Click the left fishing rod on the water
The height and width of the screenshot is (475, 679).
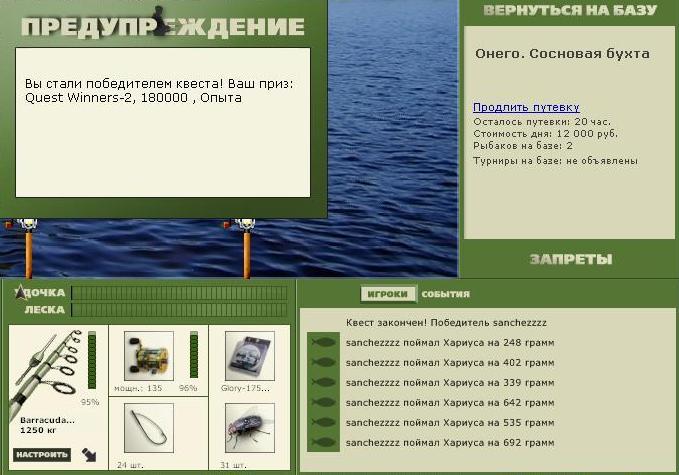[x=28, y=249]
